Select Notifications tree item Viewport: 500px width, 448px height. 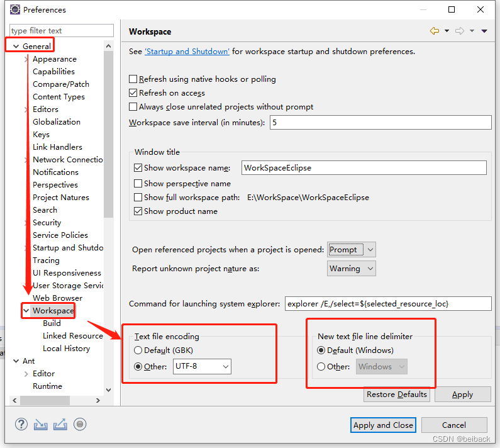pyautogui.click(x=55, y=172)
